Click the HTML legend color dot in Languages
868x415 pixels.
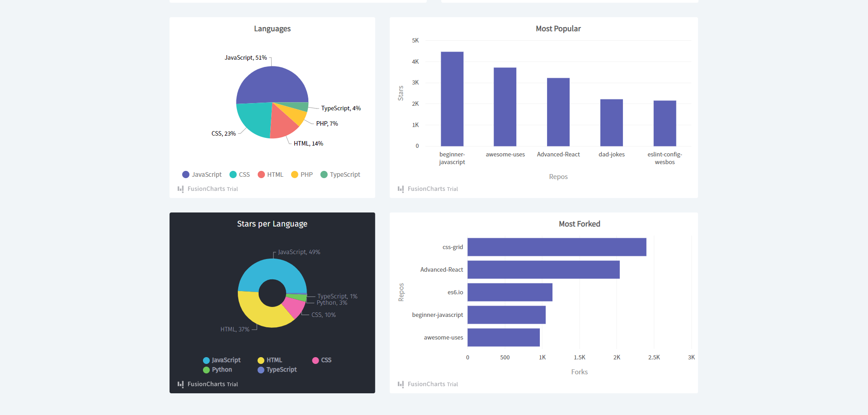click(x=261, y=174)
